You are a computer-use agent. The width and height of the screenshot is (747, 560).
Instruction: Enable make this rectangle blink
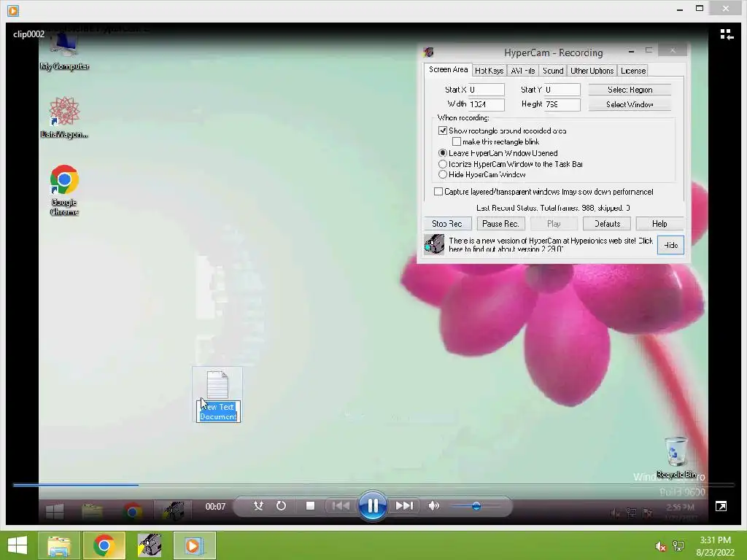457,141
